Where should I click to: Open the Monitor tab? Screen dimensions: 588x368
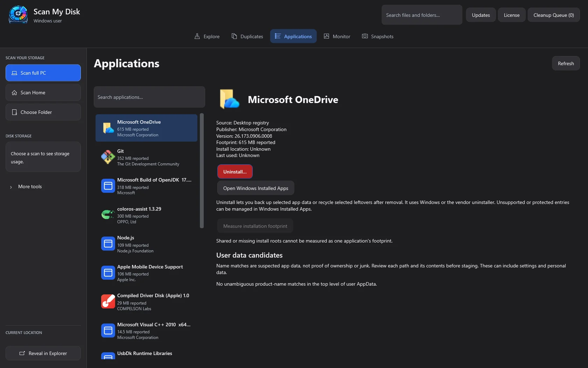337,36
